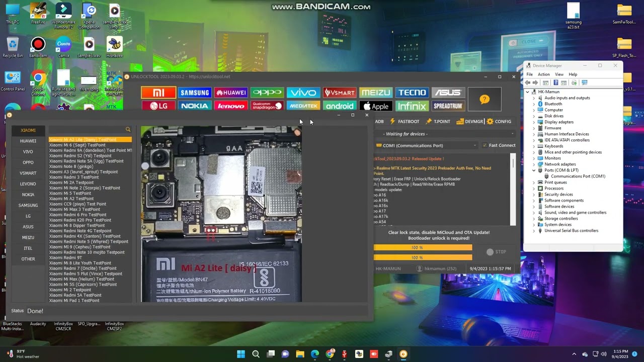The image size is (644, 362).
Task: Open the Action menu in Device Manager
Action: [x=543, y=74]
